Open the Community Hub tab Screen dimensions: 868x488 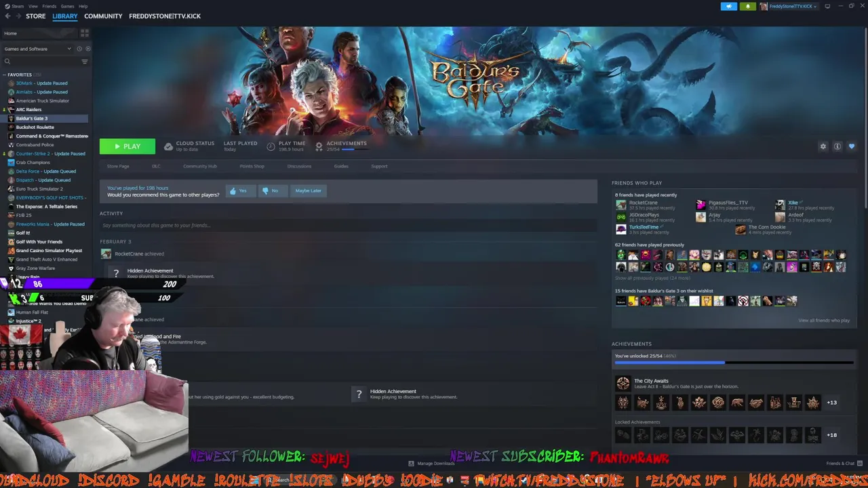200,166
